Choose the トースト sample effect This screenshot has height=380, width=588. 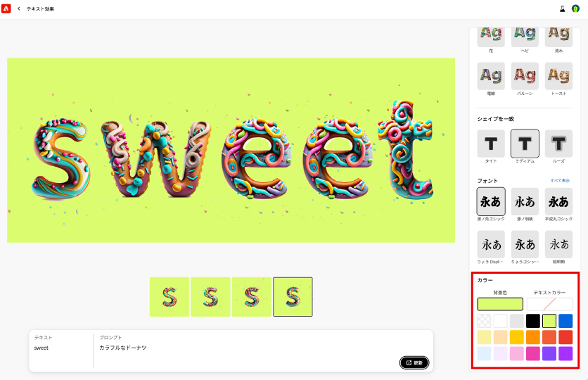[x=558, y=76]
